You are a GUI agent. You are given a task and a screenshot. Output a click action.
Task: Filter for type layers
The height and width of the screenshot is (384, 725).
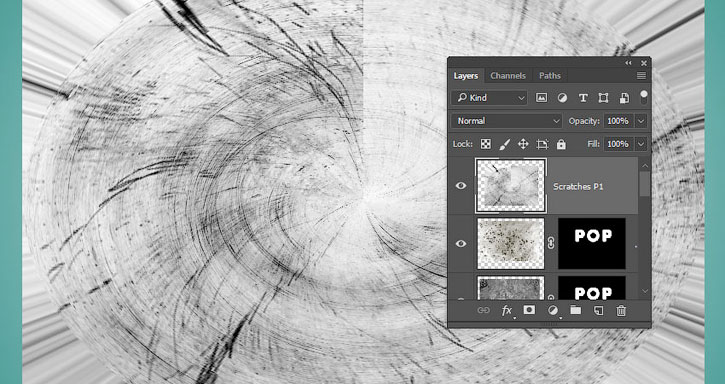(583, 98)
